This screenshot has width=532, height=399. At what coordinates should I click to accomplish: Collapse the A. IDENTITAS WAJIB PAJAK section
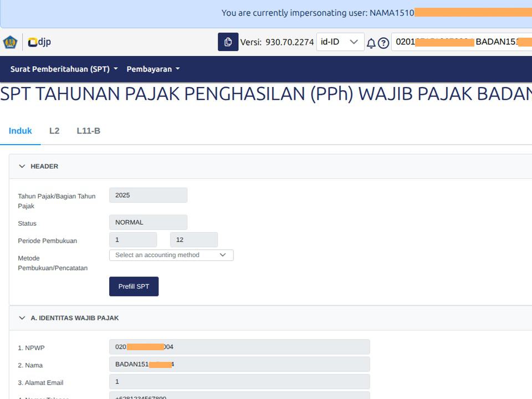[x=22, y=318]
